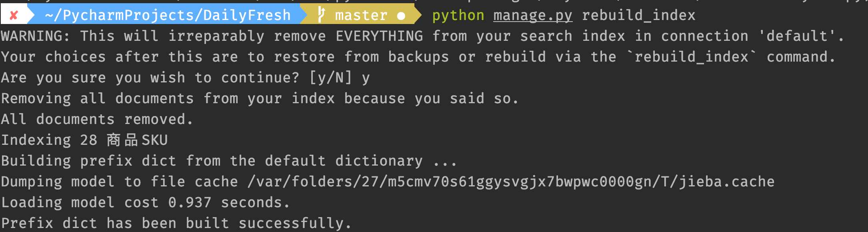Click the git branch symbol before master
Image resolution: width=868 pixels, height=232 pixels.
[x=321, y=15]
